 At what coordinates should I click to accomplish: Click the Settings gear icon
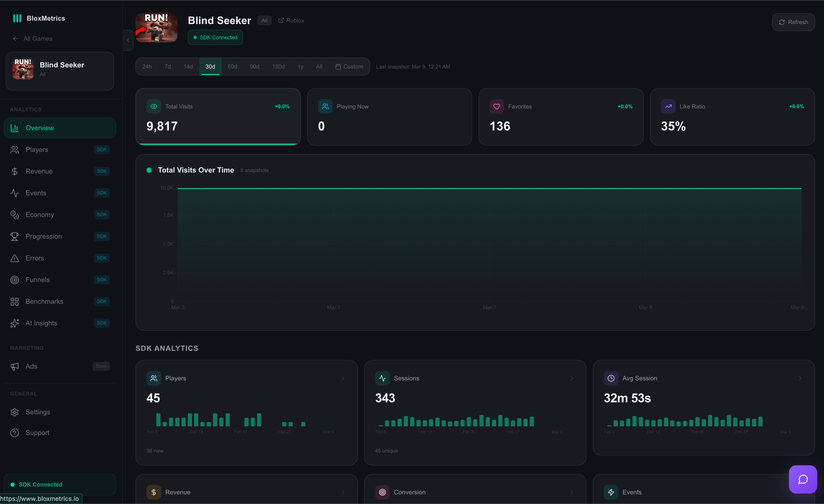15,412
